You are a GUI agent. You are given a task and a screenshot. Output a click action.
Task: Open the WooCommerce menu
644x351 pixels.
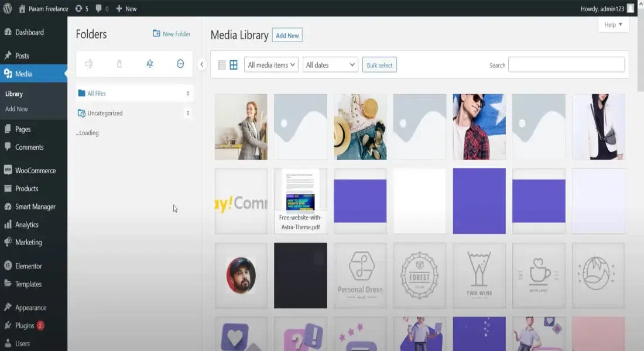click(x=34, y=171)
